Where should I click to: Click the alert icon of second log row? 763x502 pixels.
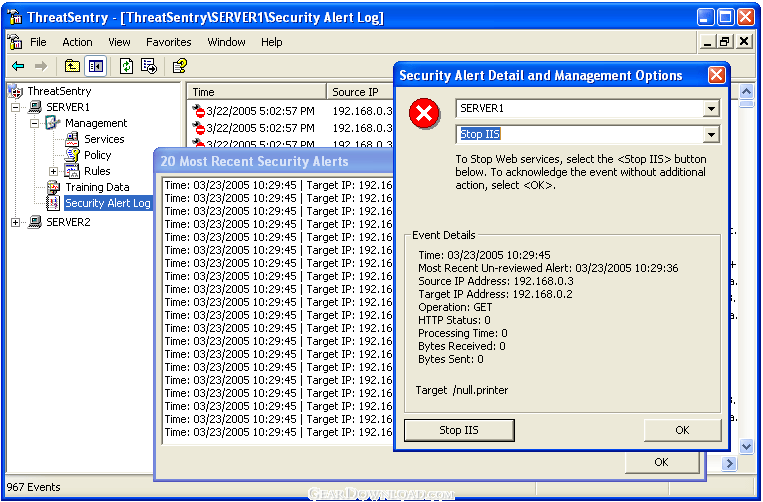(x=199, y=128)
